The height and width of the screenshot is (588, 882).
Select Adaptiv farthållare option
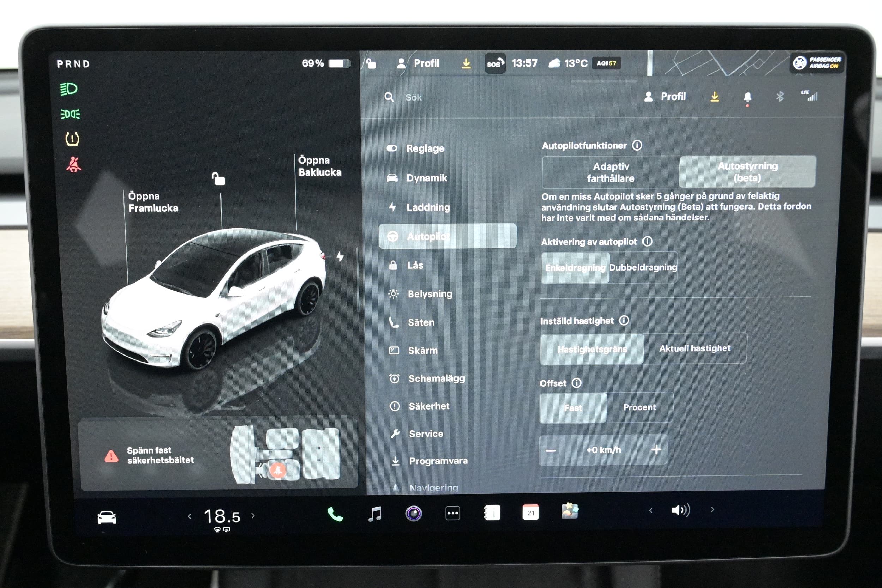(x=611, y=172)
